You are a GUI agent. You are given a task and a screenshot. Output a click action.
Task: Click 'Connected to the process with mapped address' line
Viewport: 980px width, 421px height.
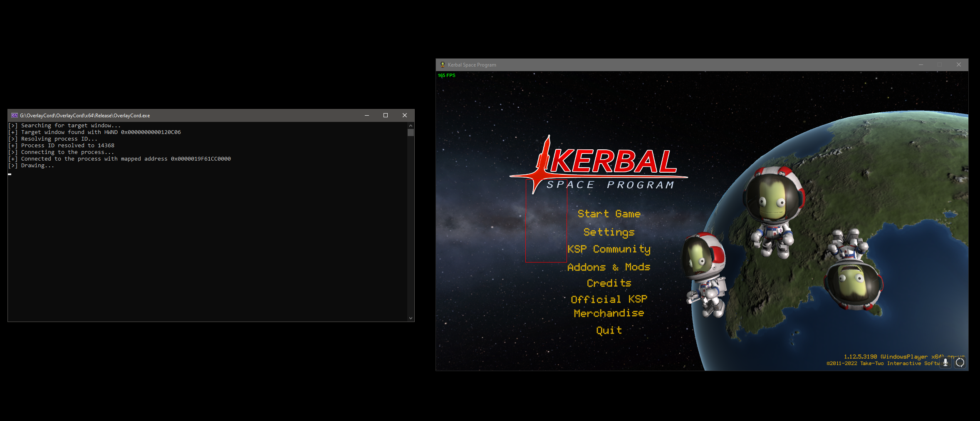point(119,159)
